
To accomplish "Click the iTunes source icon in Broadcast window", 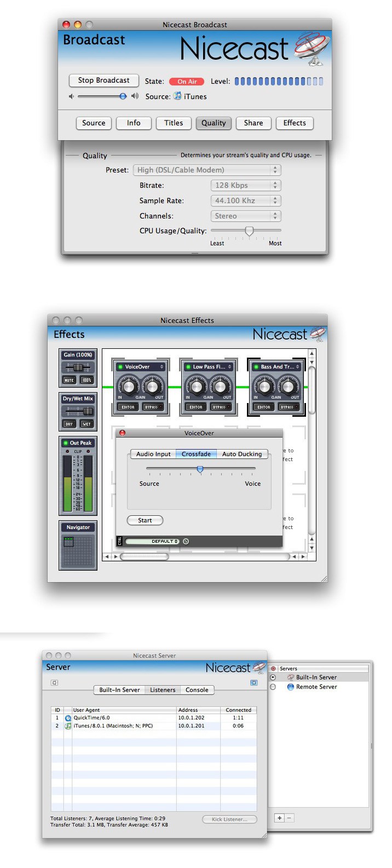I will (177, 96).
